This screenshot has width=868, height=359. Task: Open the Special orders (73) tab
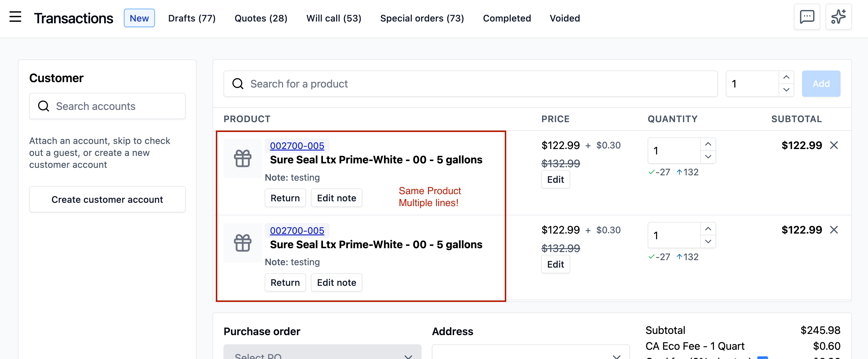pyautogui.click(x=422, y=18)
